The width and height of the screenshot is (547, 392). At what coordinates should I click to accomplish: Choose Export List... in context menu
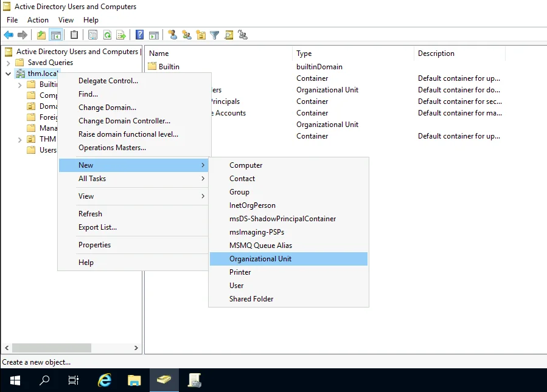134,227
